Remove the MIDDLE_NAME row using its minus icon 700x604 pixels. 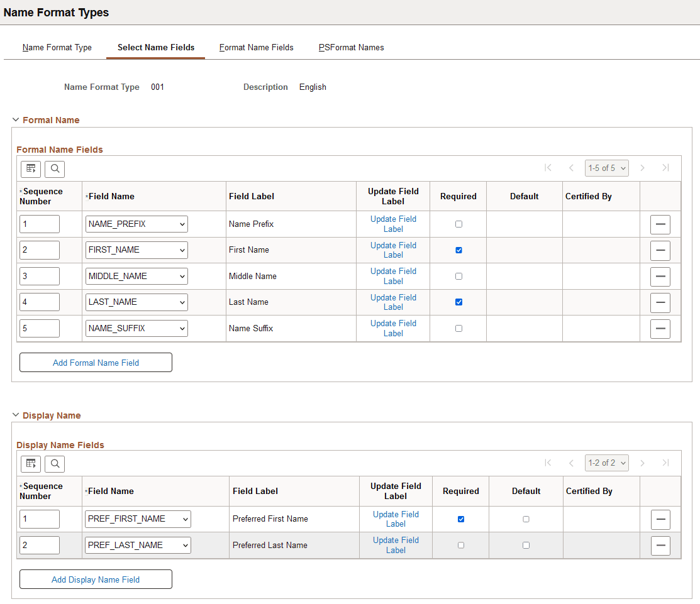point(660,276)
